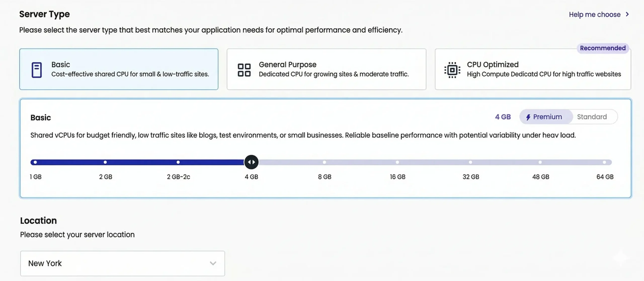Image resolution: width=644 pixels, height=281 pixels.
Task: Open the New York location dropdown
Action: (122, 263)
